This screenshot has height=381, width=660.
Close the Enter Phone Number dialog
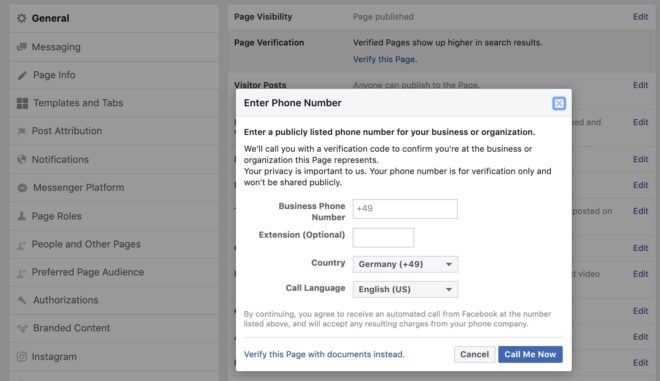[559, 103]
